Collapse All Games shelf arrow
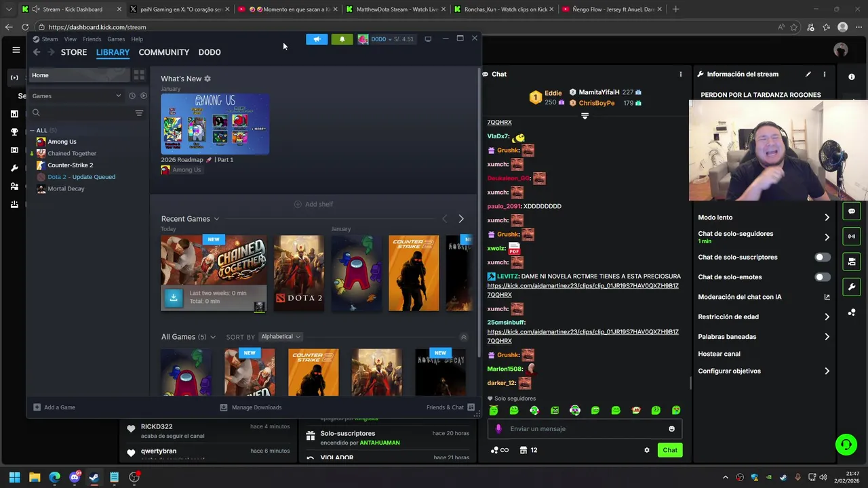This screenshot has width=868, height=488. [464, 337]
